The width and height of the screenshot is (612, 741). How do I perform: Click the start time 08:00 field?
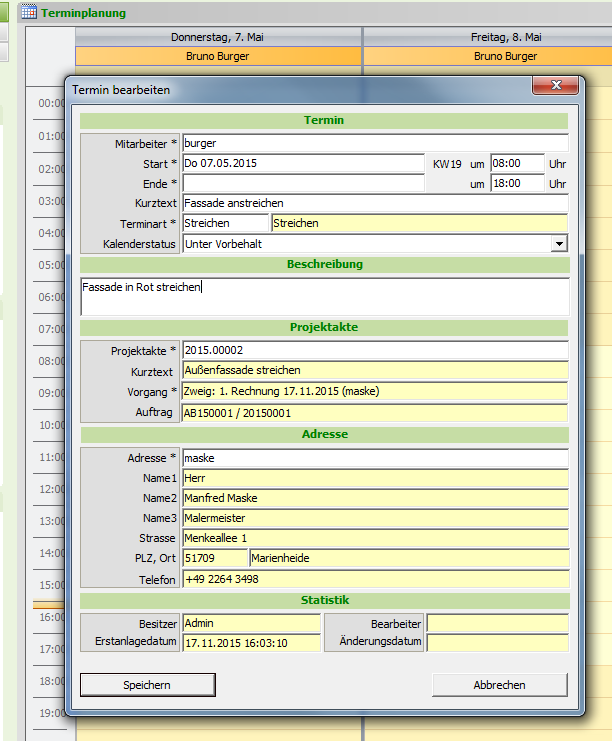517,163
